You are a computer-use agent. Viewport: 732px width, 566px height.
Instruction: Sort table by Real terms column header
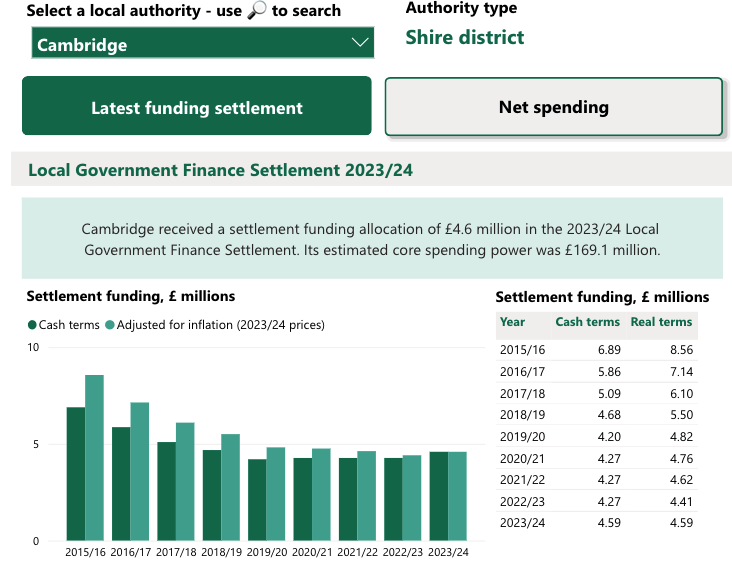click(x=661, y=322)
